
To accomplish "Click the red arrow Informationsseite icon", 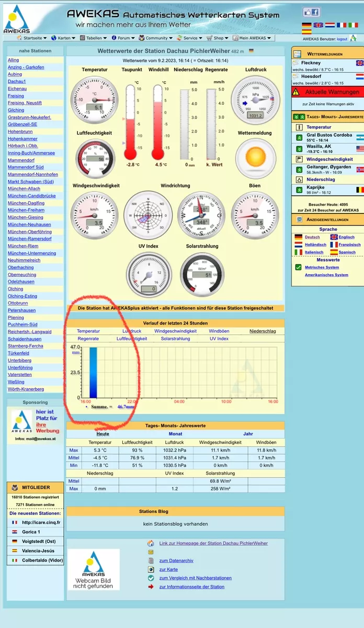I will [151, 587].
